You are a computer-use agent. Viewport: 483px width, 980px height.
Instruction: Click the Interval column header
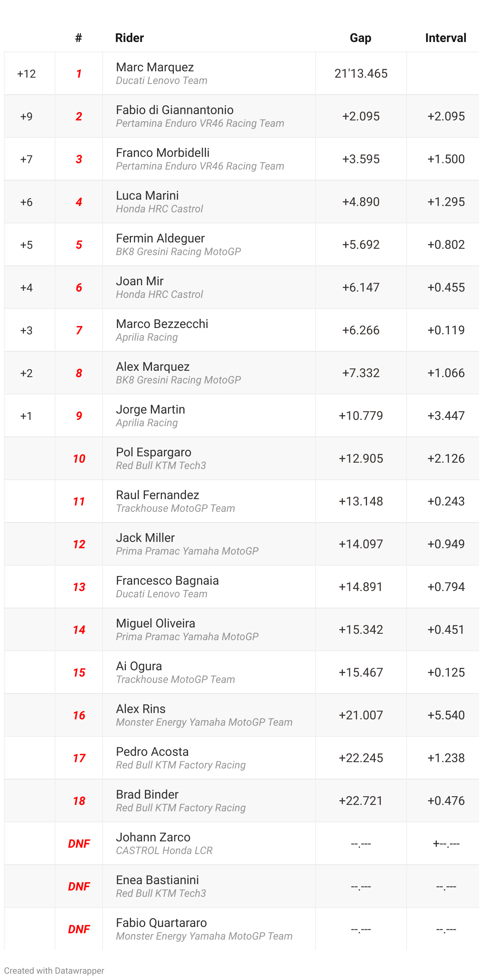[445, 38]
